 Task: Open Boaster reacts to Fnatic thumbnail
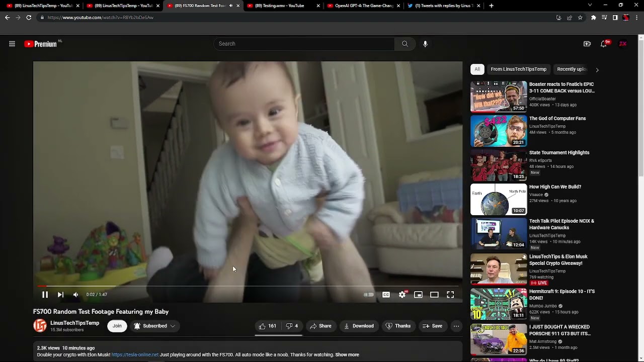[x=499, y=97]
